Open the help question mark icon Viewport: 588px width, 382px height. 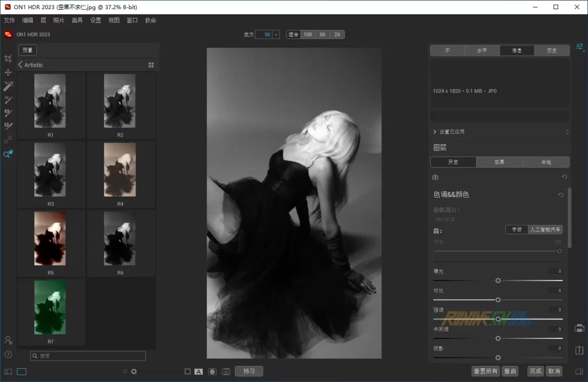[8, 354]
